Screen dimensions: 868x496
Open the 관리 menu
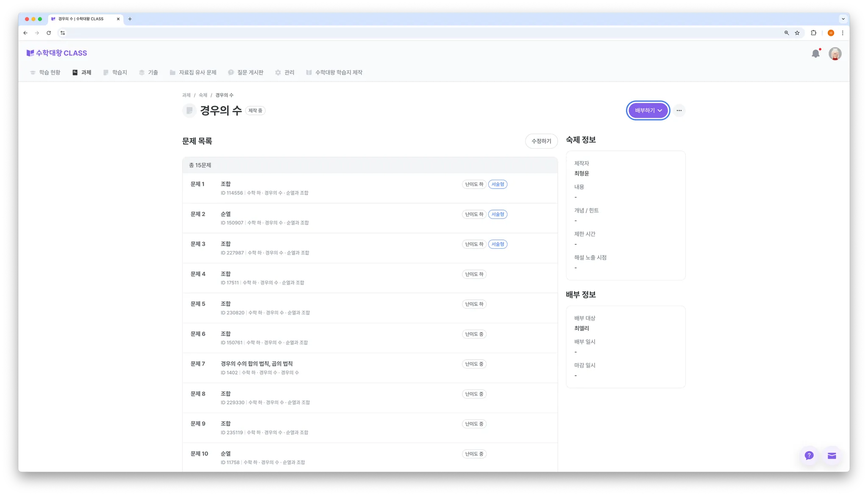click(x=285, y=72)
